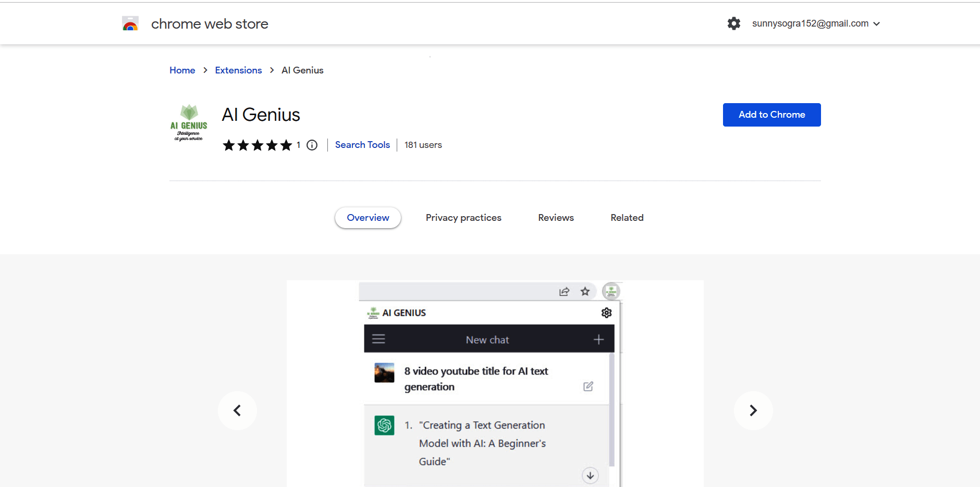Click the right carousel arrow
Viewport: 980px width, 487px height.
point(753,410)
